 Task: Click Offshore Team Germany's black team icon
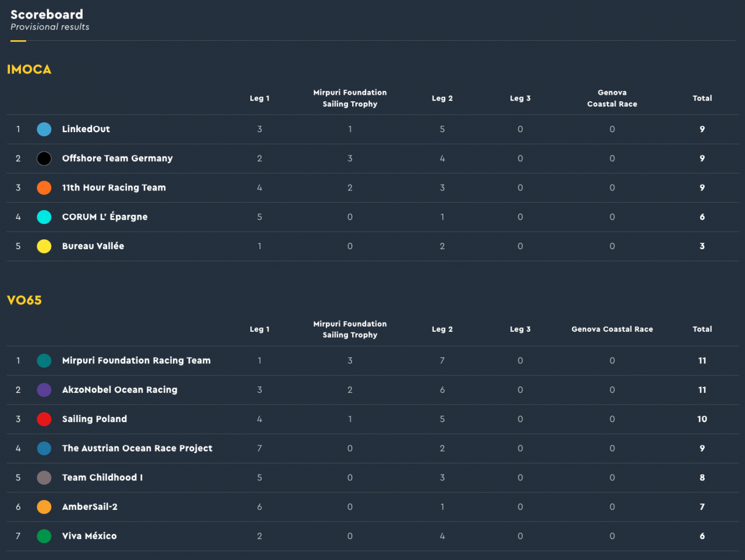tap(44, 158)
